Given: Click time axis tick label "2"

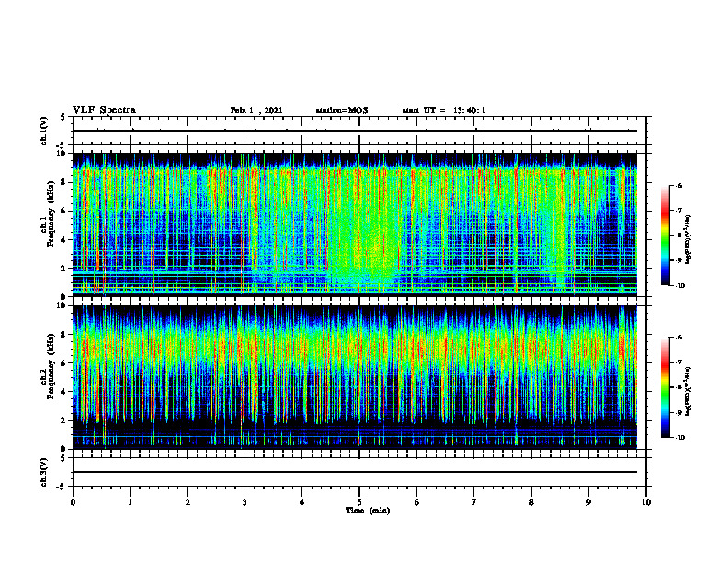Looking at the screenshot, I should point(188,502).
